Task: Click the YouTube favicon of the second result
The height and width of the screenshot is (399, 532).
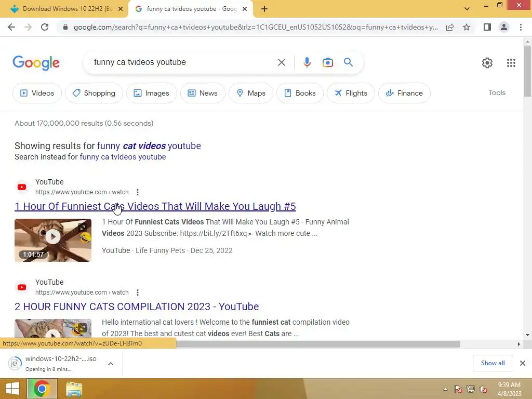Action: tap(22, 287)
